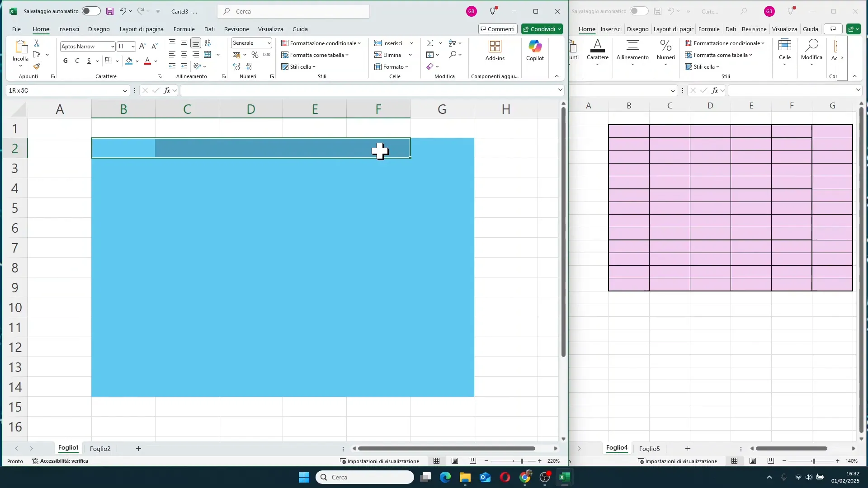Toggle Salvataggio automatico in left window

pos(91,11)
